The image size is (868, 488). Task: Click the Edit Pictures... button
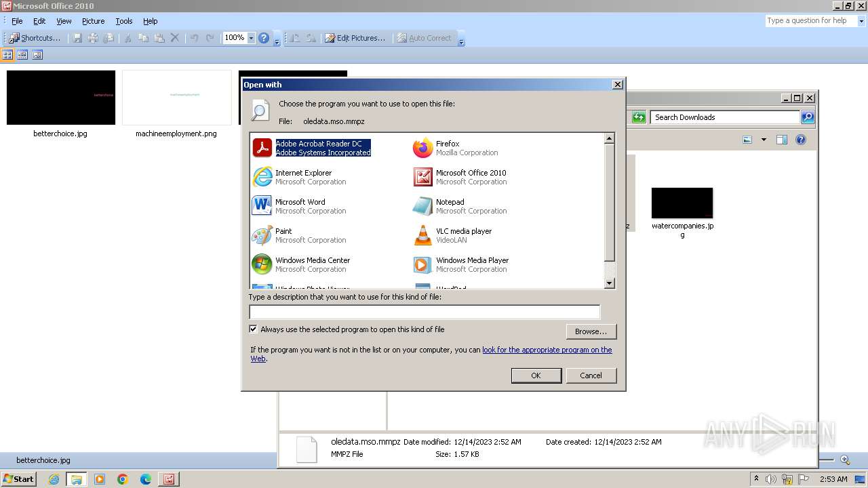pyautogui.click(x=355, y=38)
